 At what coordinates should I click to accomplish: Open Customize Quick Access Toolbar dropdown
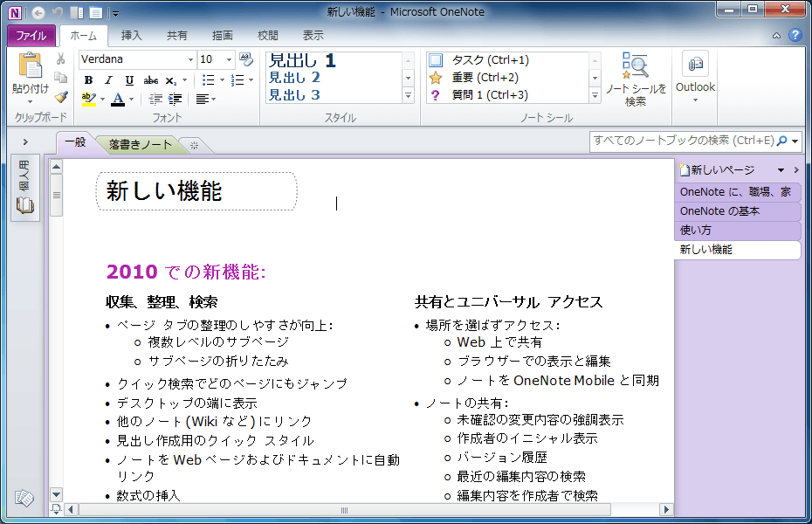pyautogui.click(x=115, y=13)
